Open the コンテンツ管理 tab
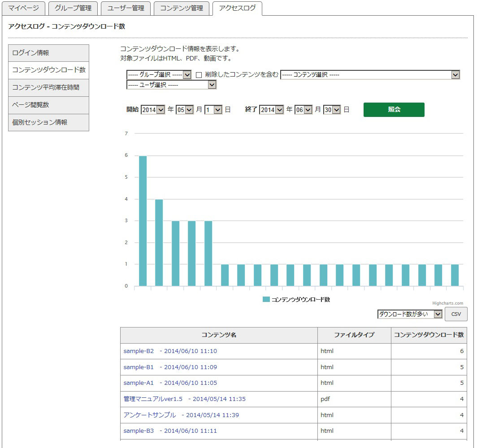Viewport: 477px width, 448px height. pyautogui.click(x=182, y=8)
